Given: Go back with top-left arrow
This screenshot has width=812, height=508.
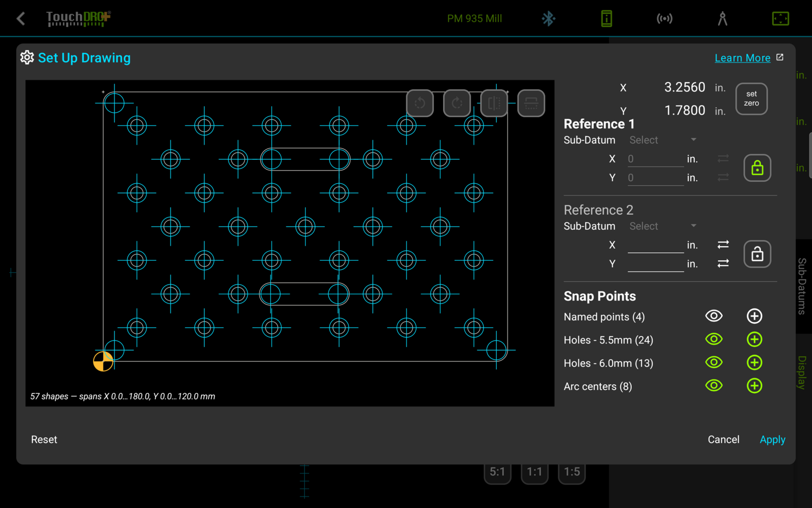Looking at the screenshot, I should (21, 19).
